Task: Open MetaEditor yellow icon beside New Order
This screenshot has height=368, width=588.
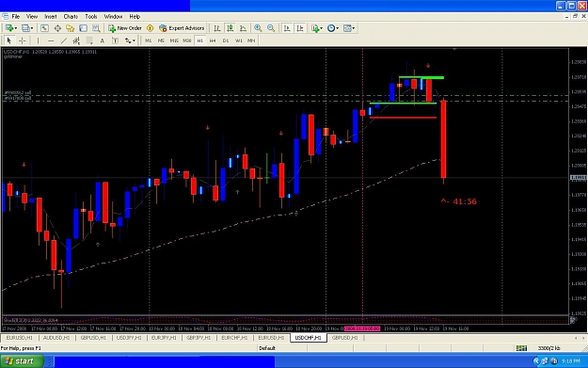Action: coord(150,28)
